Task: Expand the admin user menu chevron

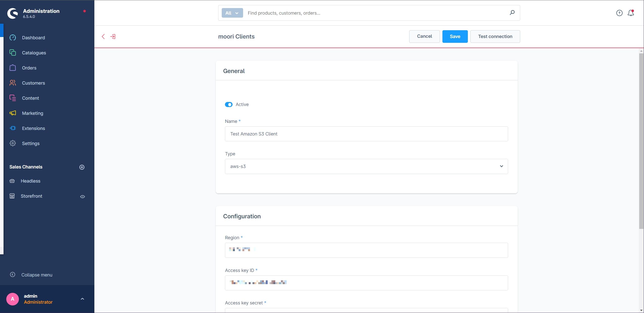Action: point(82,299)
